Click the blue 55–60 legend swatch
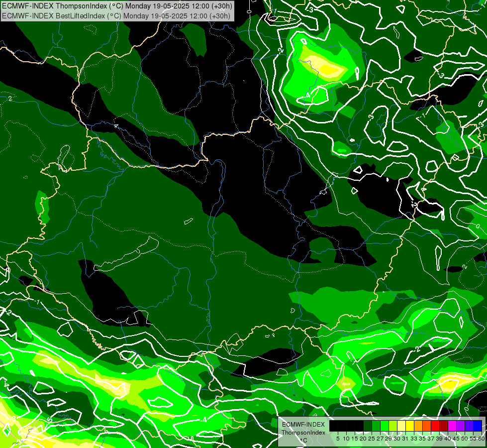The width and height of the screenshot is (487, 448). coord(478,426)
